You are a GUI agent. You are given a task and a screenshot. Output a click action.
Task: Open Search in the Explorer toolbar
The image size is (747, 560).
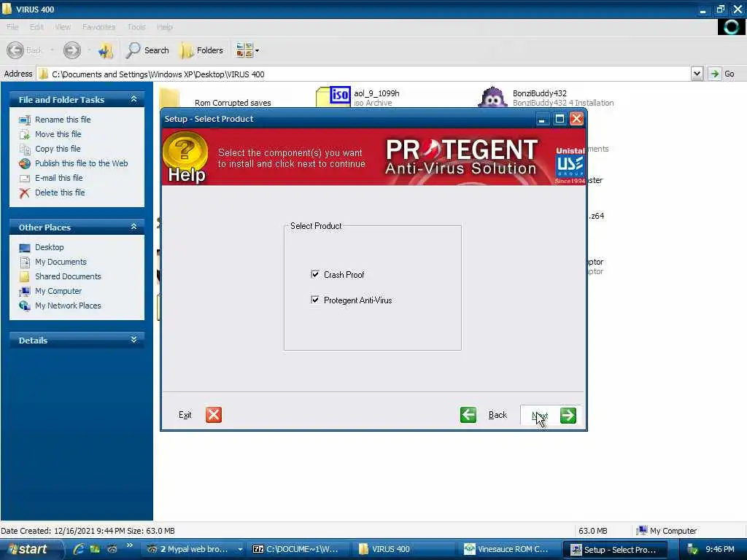[147, 50]
